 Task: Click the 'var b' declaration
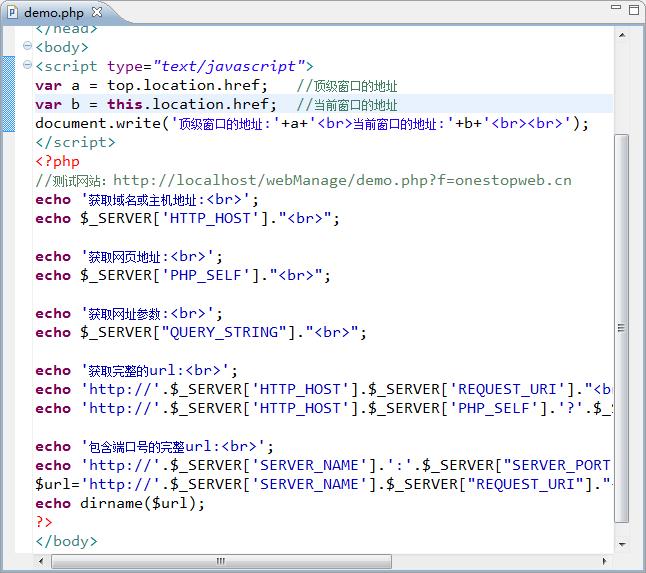tap(57, 104)
